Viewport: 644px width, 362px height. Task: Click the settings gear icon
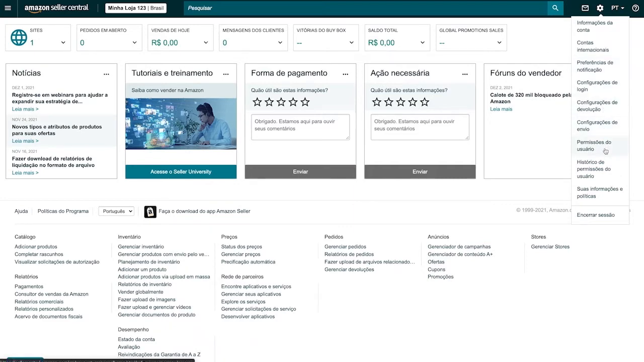click(600, 8)
